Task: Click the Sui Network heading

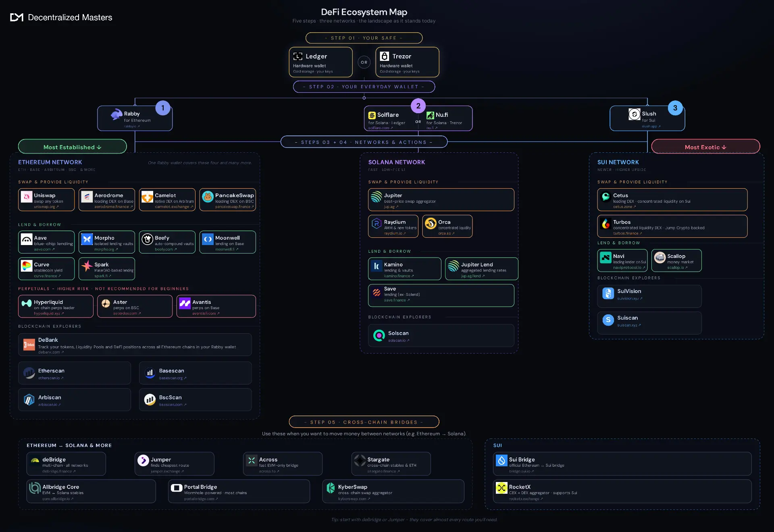Action: point(618,162)
